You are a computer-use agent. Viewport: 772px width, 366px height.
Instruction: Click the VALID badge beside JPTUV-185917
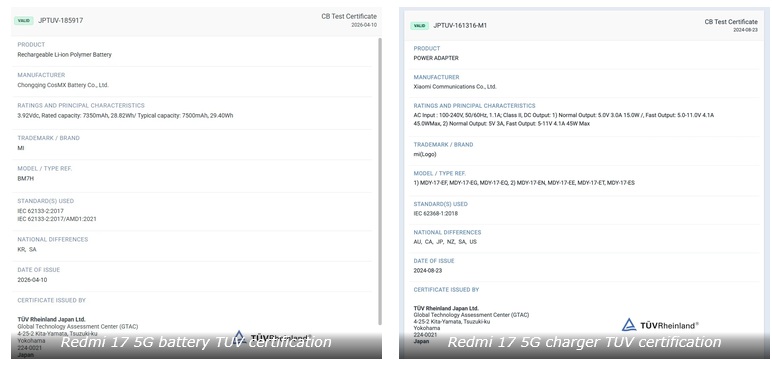click(x=23, y=21)
